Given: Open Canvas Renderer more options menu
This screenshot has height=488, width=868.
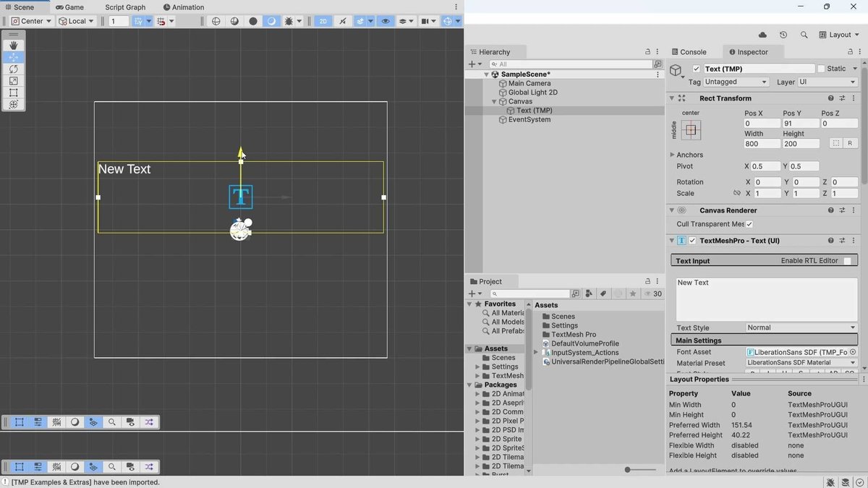Looking at the screenshot, I should pos(854,210).
